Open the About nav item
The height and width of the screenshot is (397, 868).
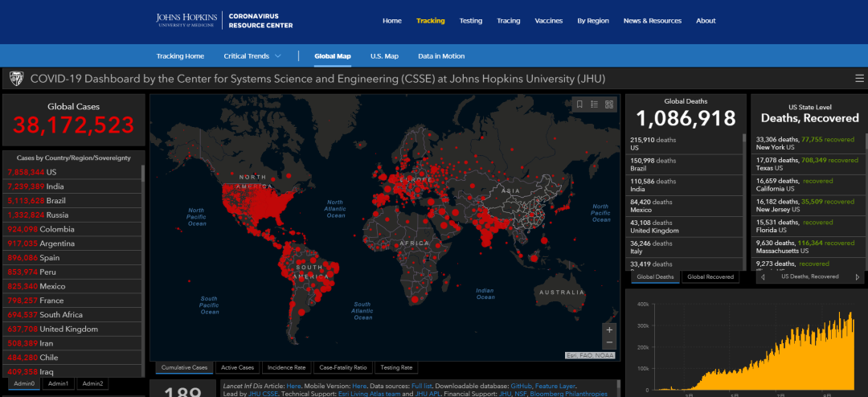coord(706,20)
